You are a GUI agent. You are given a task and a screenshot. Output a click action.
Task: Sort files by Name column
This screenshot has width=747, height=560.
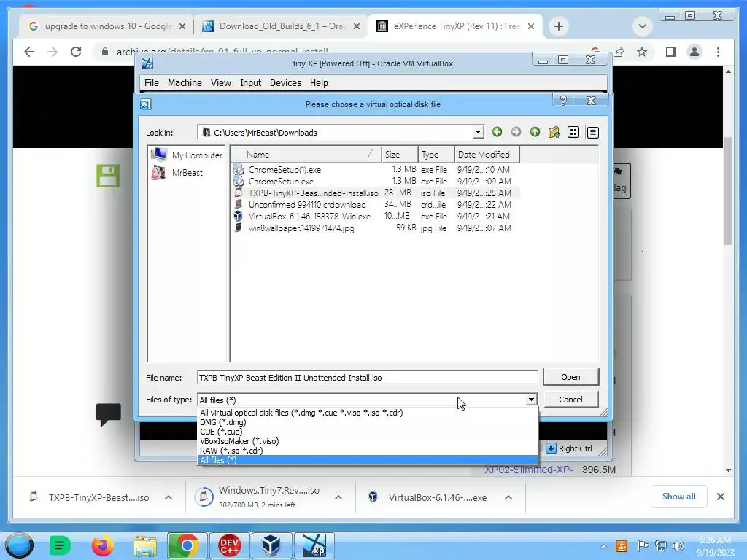[x=306, y=155]
